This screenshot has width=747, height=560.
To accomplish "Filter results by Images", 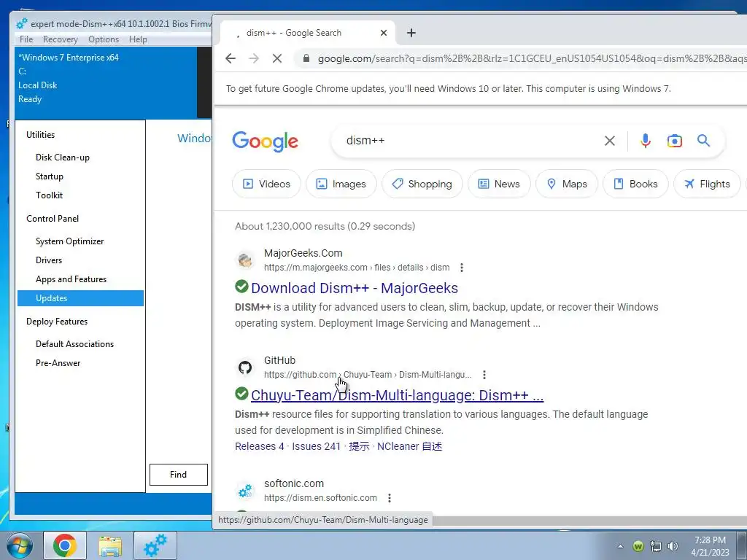I will pyautogui.click(x=341, y=184).
